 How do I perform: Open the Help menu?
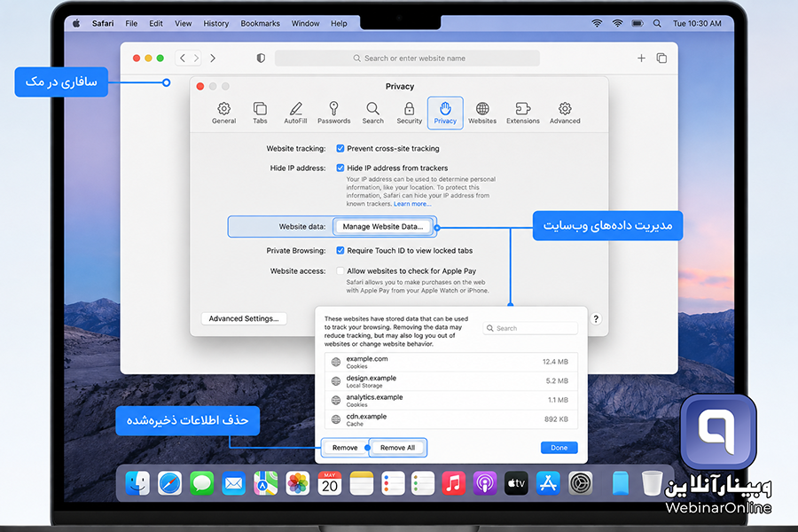(x=339, y=23)
